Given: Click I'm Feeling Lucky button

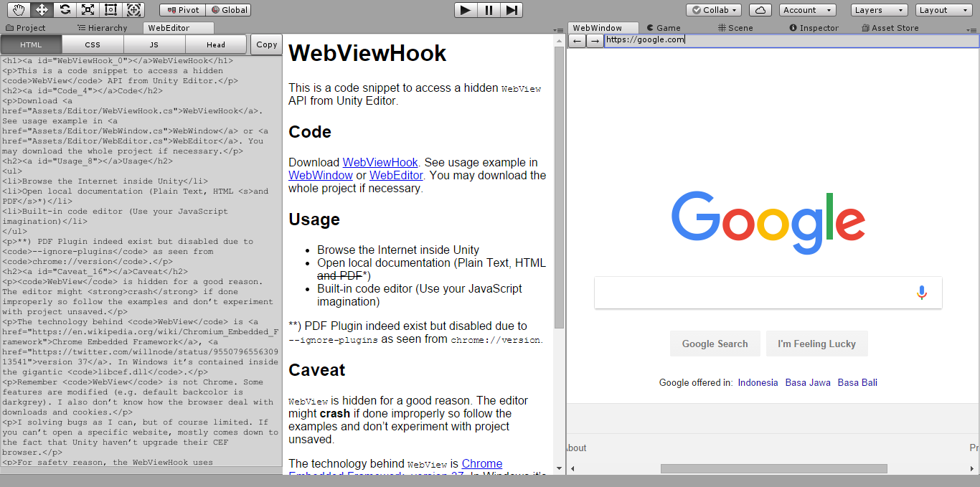Looking at the screenshot, I should [816, 344].
